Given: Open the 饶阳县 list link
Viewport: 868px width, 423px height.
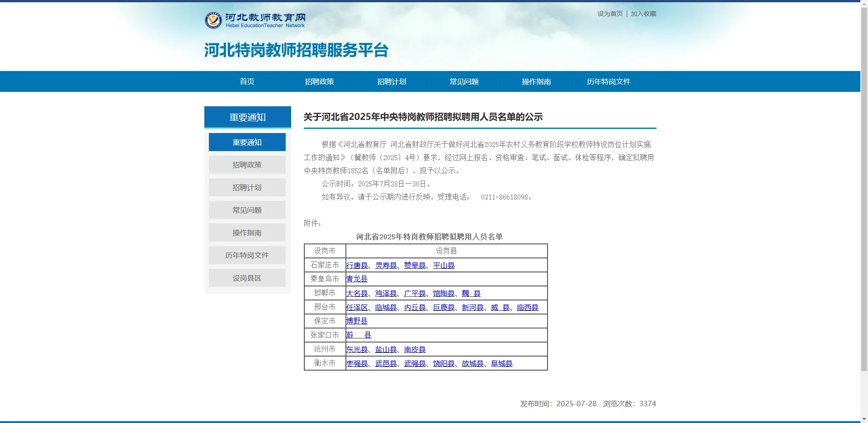Looking at the screenshot, I should tap(444, 364).
